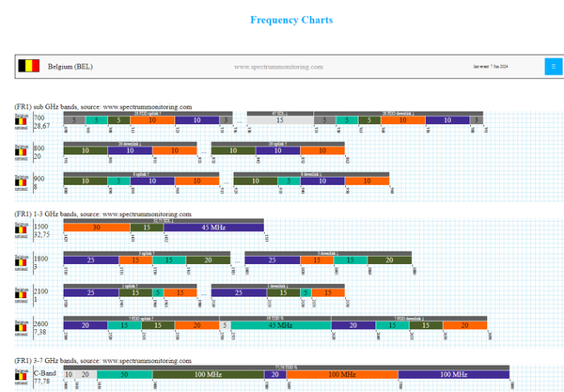Screen dimensions: 564x392
Task: Click the Belgium flag beside C-Band row
Action: point(21,377)
